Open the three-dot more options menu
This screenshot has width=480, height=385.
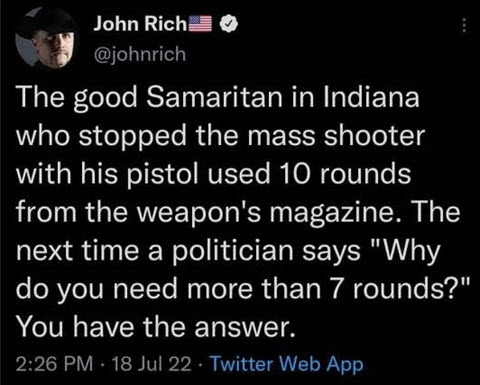[464, 24]
